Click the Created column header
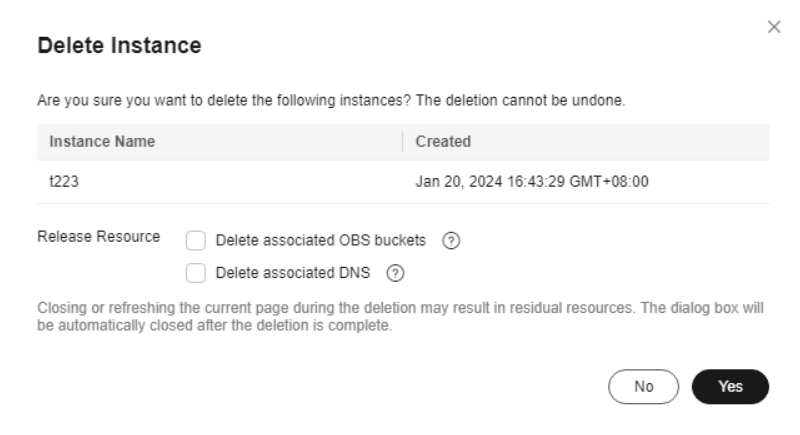Screen dimensions: 800x435 click(x=443, y=141)
